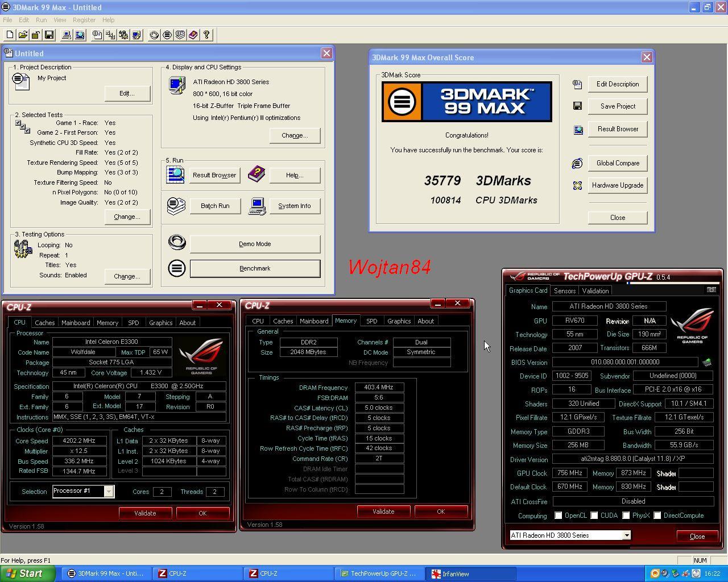728x582 pixels.
Task: Switch to the Validation tab in GPU-Z
Action: [x=595, y=291]
